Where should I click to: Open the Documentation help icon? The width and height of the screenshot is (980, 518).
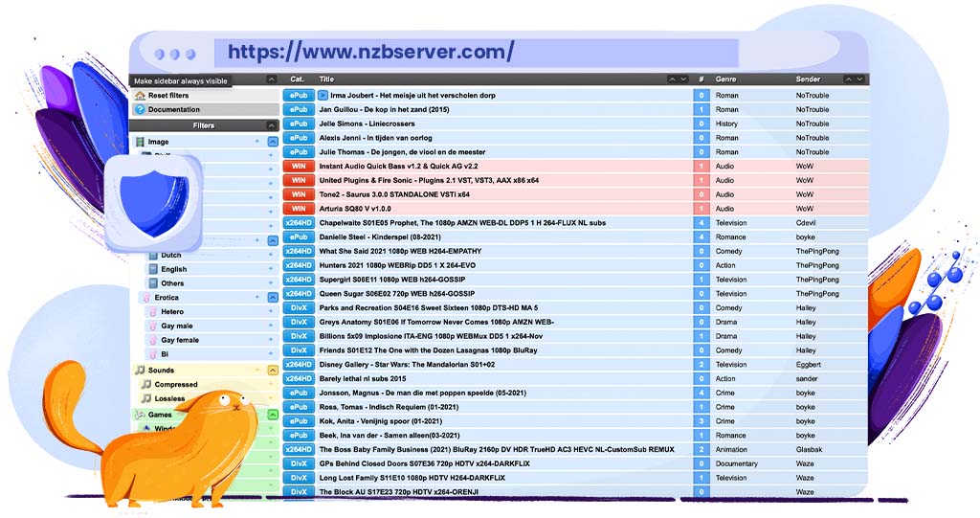141,109
